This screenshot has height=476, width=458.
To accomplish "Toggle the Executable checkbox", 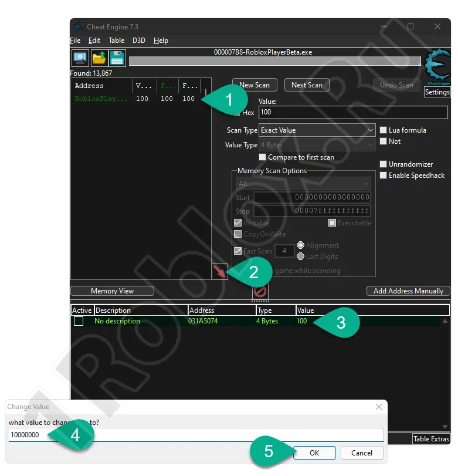I will (332, 223).
